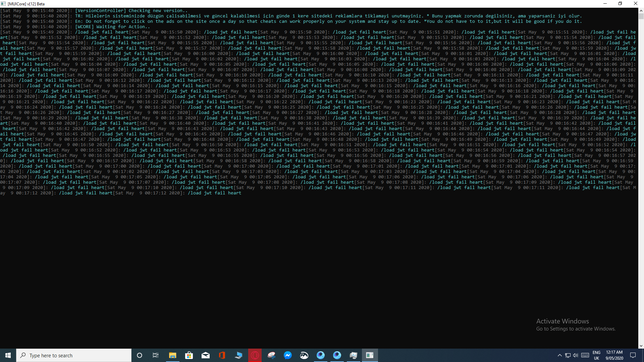644x362 pixels.
Task: Open the Windows Start menu
Action: 8,355
